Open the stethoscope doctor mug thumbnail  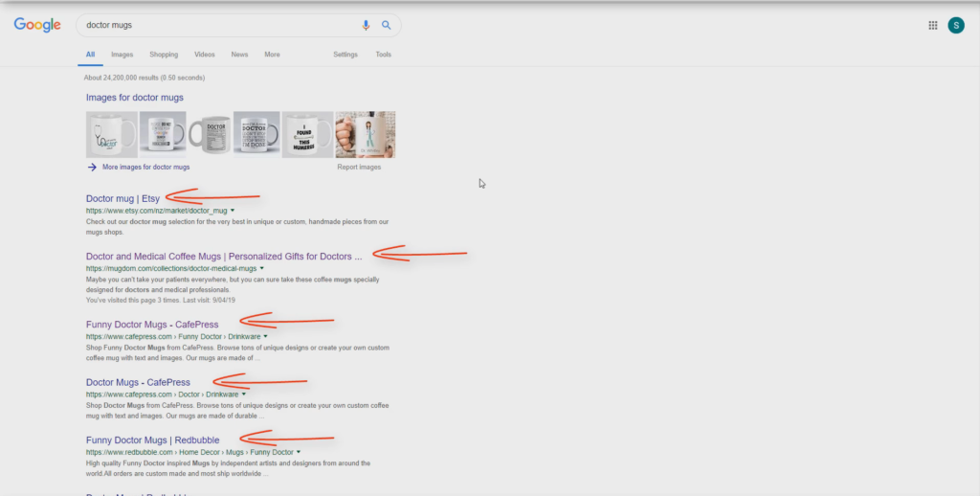point(112,134)
